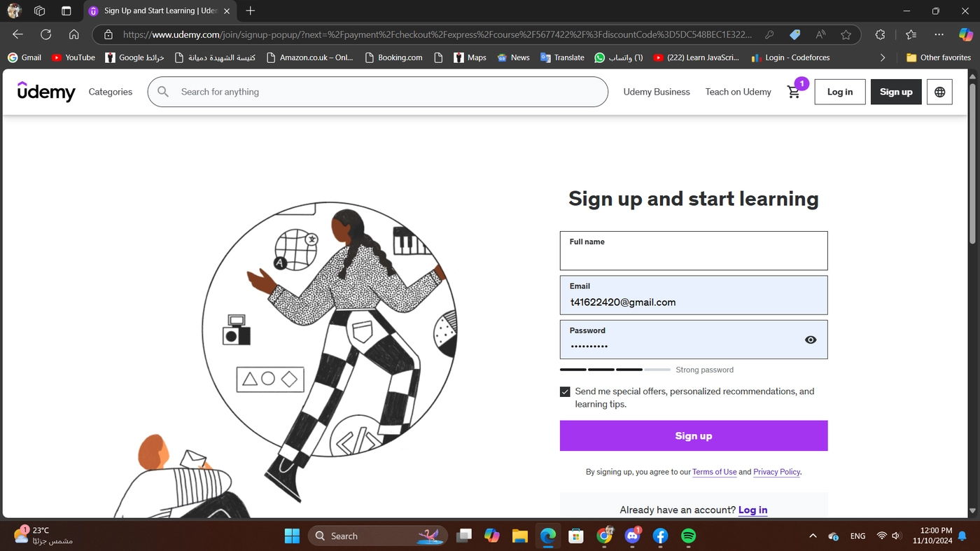Screen dimensions: 980x551
Task: Open Udemy Business in header
Action: click(657, 92)
